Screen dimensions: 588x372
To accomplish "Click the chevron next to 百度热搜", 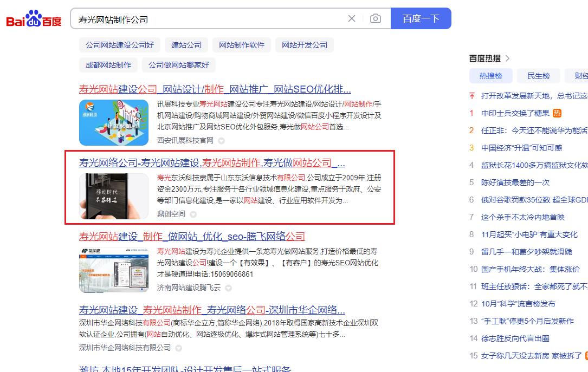I will tap(507, 58).
